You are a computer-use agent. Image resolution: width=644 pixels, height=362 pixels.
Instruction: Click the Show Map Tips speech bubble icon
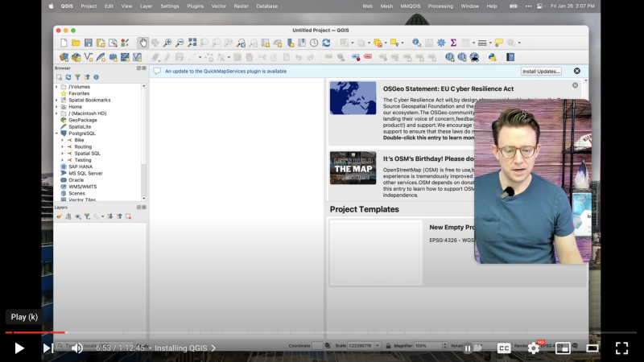tap(498, 43)
